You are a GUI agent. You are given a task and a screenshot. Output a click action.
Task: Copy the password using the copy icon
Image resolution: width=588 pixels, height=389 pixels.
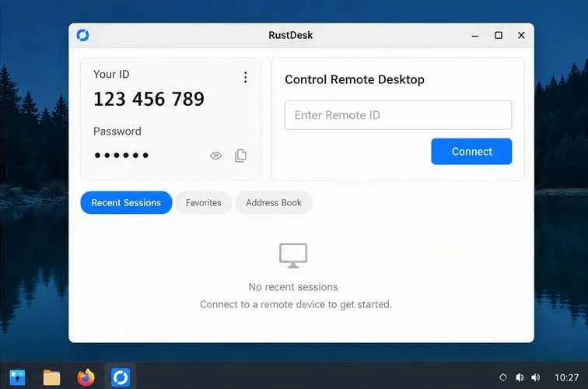(x=240, y=156)
